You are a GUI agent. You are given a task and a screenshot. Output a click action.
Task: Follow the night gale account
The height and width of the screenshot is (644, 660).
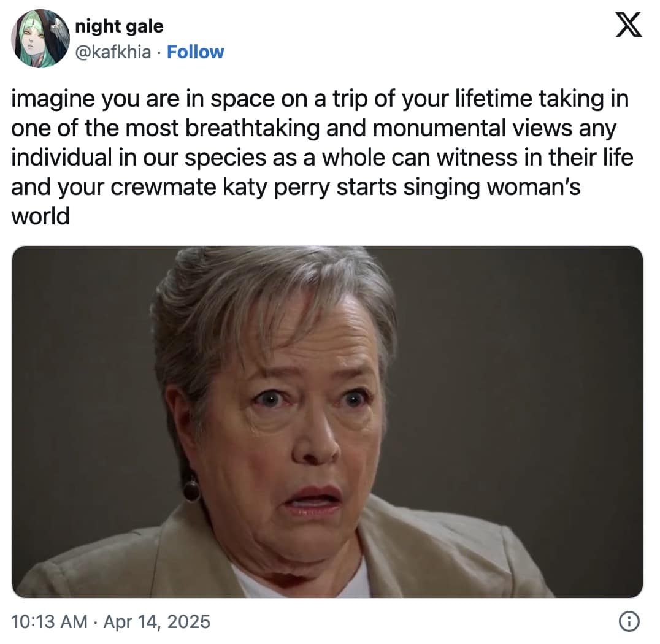[195, 53]
